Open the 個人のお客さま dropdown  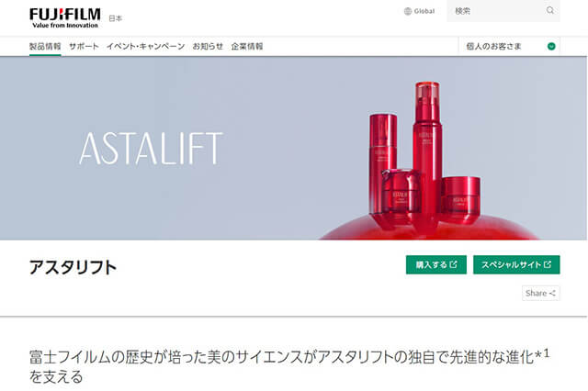tap(509, 47)
